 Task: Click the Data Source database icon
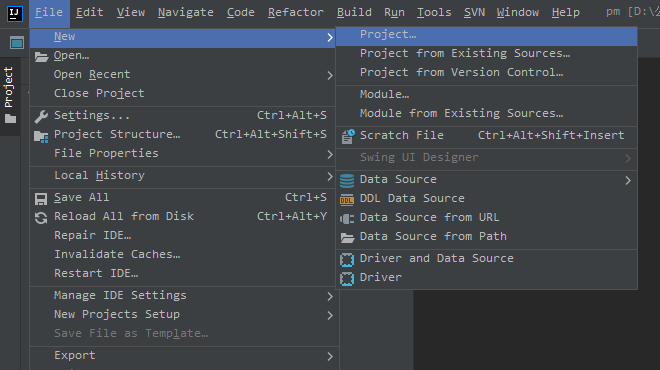347,181
